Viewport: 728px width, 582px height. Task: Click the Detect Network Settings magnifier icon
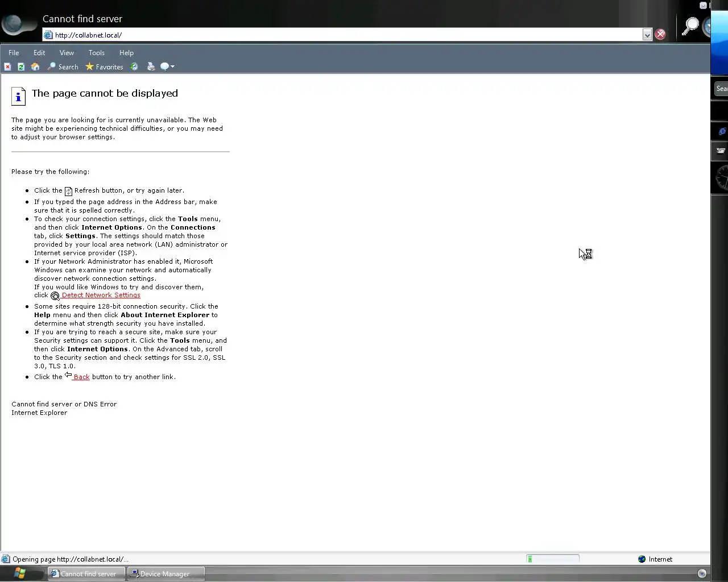coord(55,296)
